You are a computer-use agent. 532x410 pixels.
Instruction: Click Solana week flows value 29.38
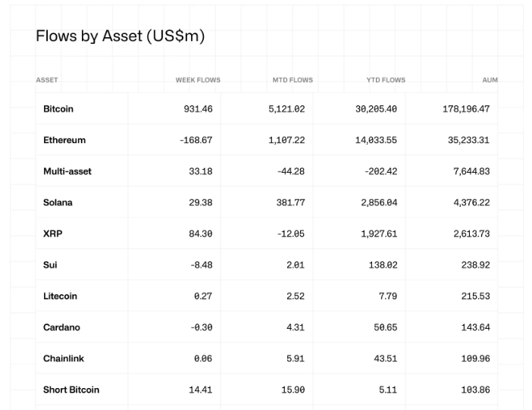click(x=201, y=202)
